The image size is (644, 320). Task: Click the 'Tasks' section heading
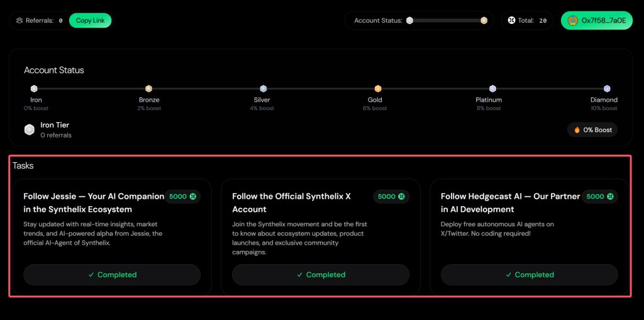click(23, 165)
